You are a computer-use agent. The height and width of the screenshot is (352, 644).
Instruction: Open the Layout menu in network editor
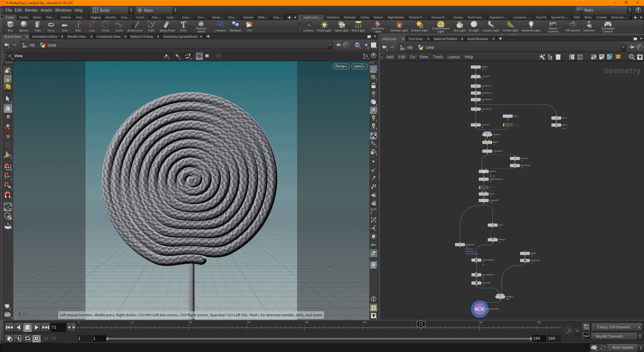point(453,57)
